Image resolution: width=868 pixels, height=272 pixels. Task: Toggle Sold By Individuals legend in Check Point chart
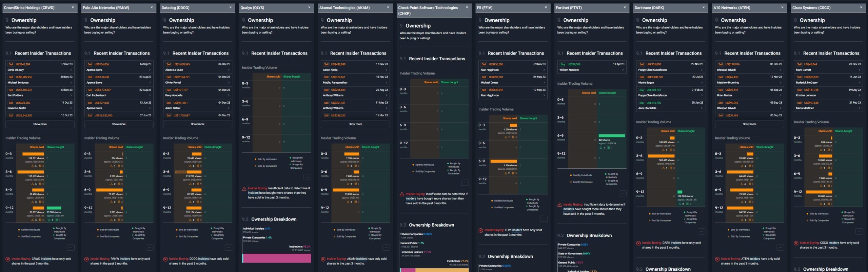coord(423,165)
